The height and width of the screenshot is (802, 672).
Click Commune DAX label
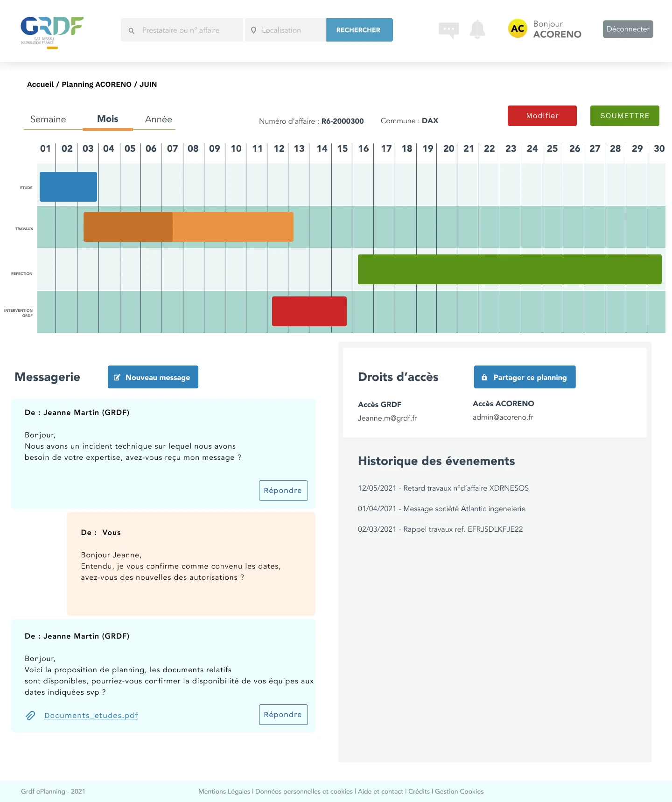click(x=409, y=121)
